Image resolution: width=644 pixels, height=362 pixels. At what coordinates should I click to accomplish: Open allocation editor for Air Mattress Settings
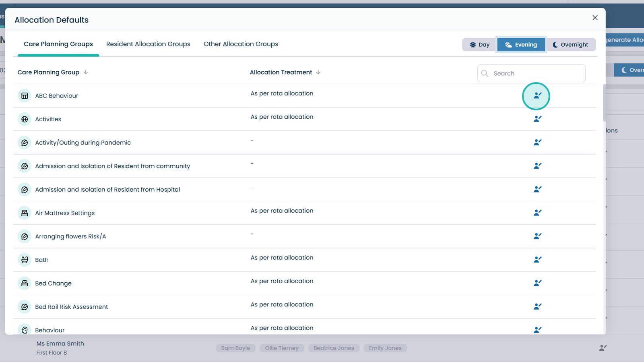tap(537, 213)
